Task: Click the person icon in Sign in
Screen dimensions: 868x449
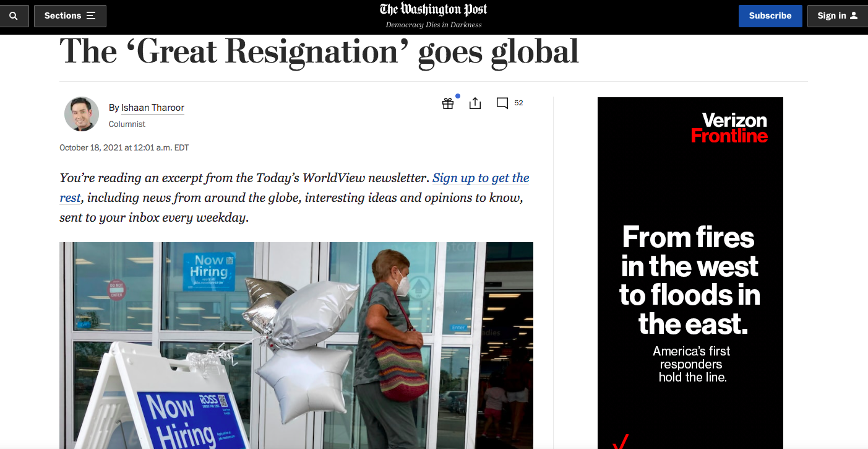Action: 854,16
